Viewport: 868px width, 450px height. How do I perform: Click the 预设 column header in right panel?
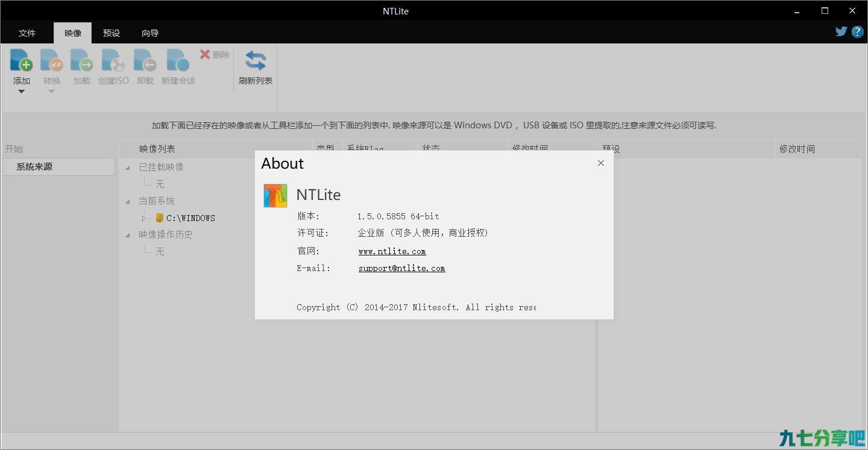tap(686, 149)
